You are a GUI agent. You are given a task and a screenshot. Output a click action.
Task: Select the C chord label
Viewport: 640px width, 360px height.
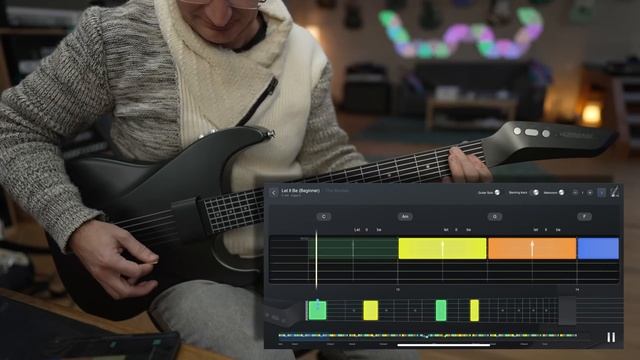324,217
